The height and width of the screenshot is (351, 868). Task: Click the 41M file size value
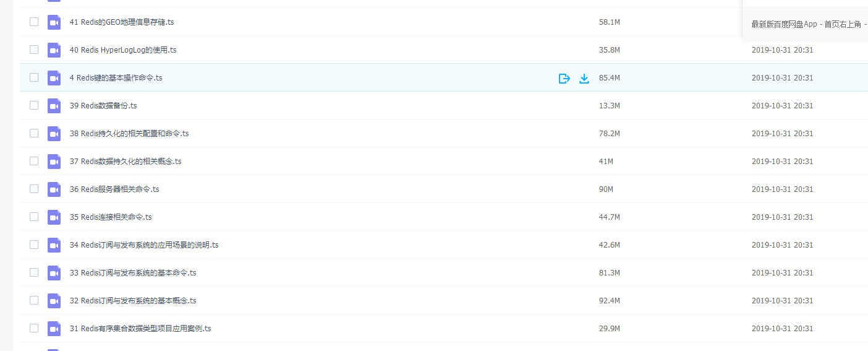click(606, 162)
